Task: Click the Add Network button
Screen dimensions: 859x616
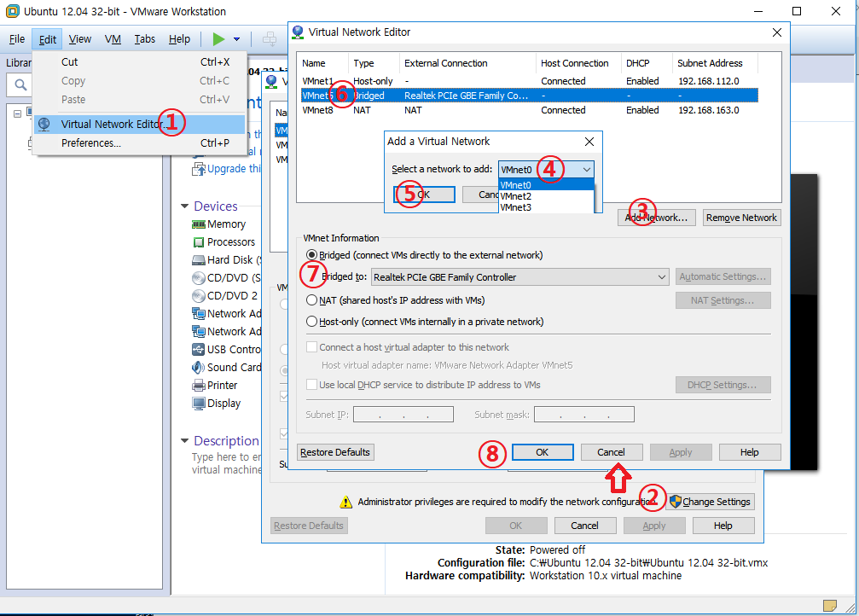Action: click(656, 217)
